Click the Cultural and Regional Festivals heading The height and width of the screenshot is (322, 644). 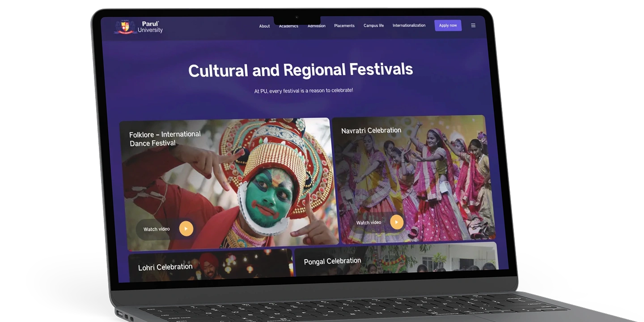coord(300,70)
